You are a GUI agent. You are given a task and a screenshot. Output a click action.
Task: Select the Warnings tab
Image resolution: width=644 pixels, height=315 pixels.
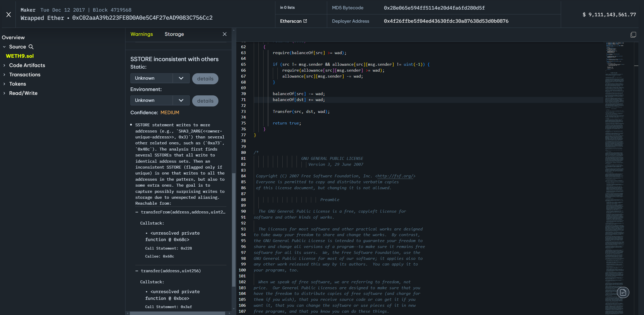[141, 34]
